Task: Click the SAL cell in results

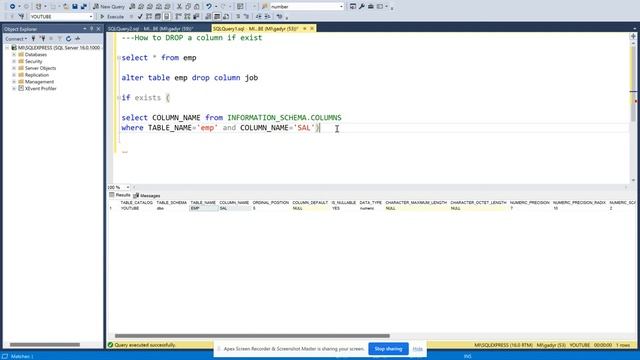Action: coord(234,208)
